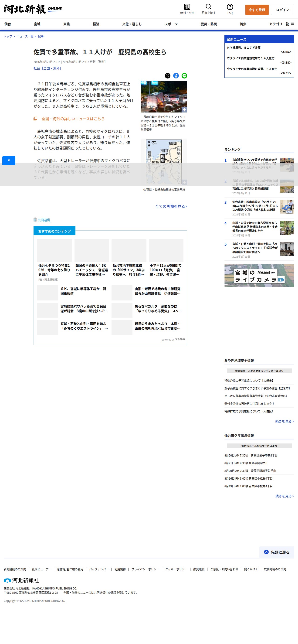Open ウクライナの商業施設に攻撃、５人死亡 headline
298x644 pixels.
pyautogui.click(x=252, y=69)
